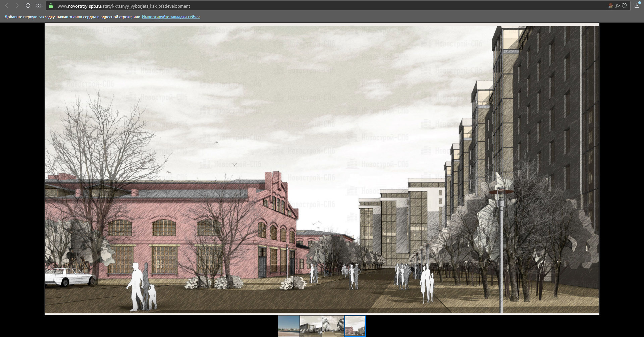Select the highlighted pink factory thumbnail

355,326
